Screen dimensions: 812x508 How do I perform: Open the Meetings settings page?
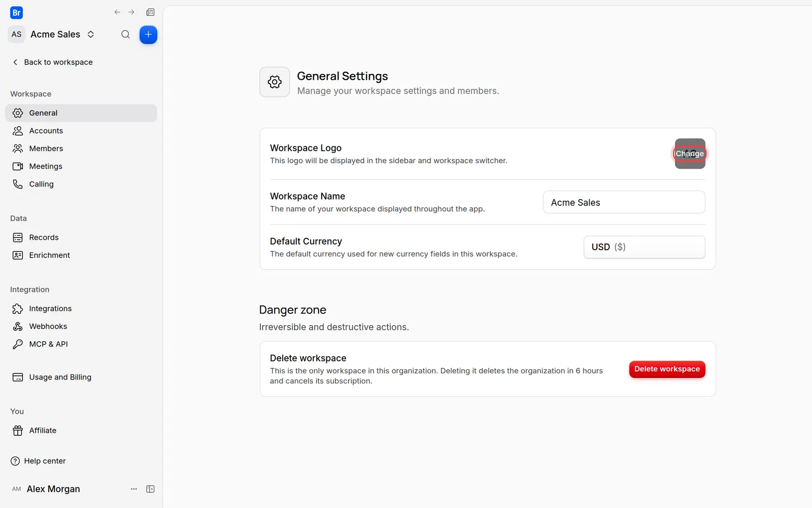click(81, 166)
